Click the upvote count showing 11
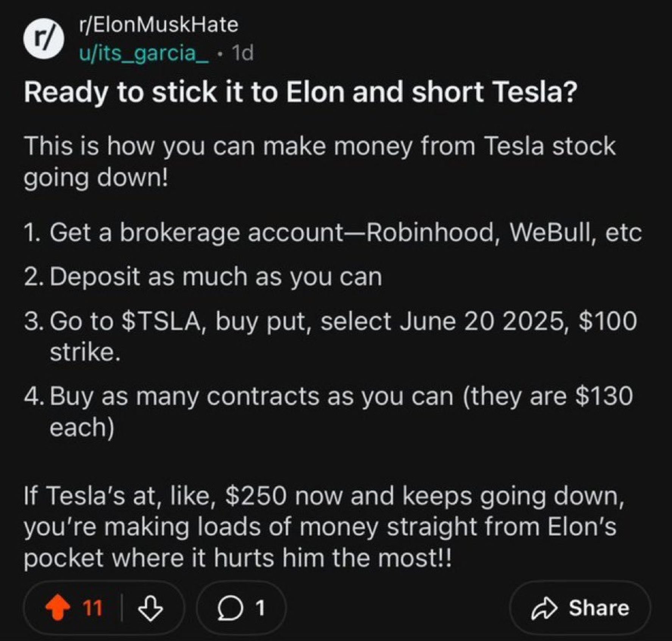672x641 pixels. click(92, 608)
